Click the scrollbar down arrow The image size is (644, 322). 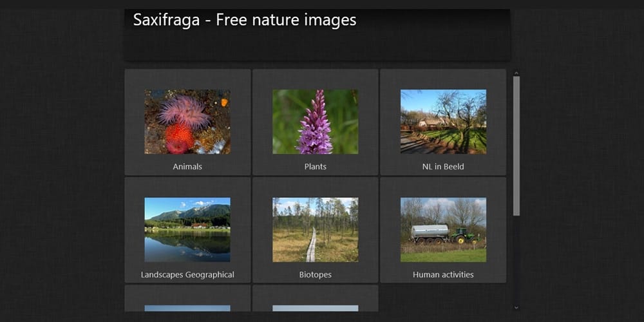(516, 307)
